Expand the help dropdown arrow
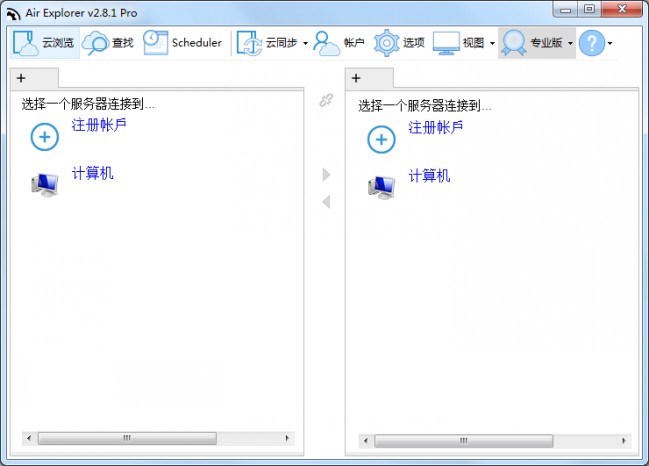The width and height of the screenshot is (649, 466). pyautogui.click(x=610, y=43)
